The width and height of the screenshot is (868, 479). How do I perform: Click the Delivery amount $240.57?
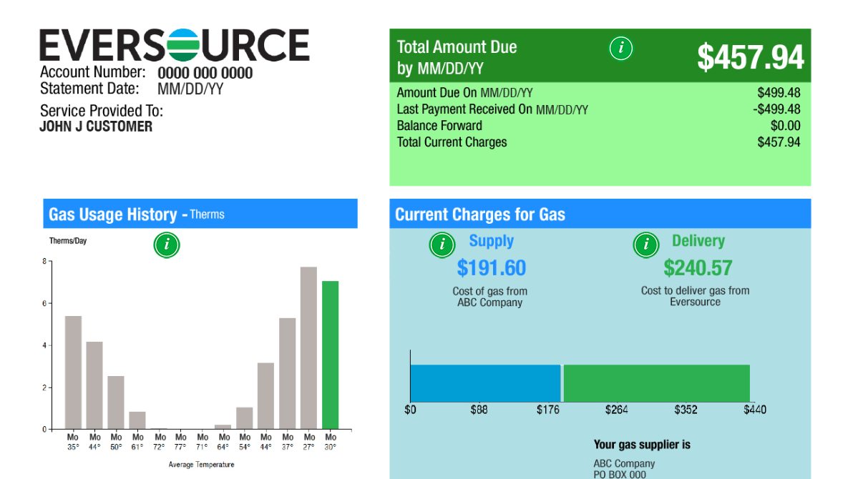point(698,268)
